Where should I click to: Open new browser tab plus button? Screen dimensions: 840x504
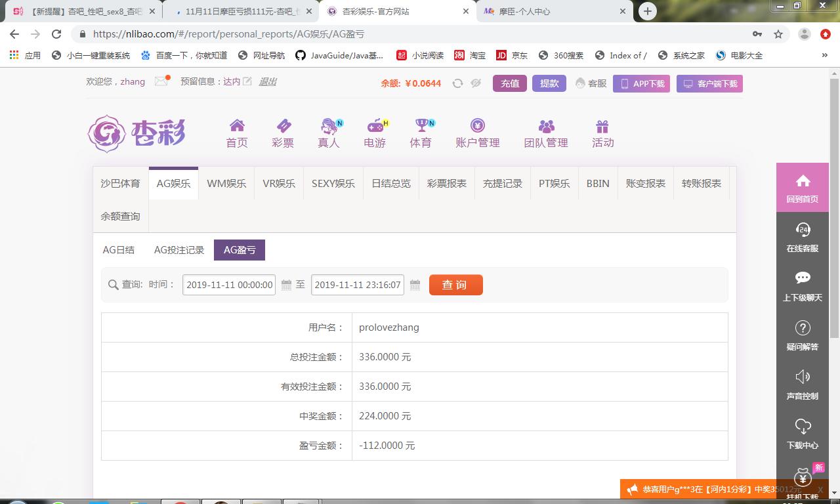[x=648, y=11]
